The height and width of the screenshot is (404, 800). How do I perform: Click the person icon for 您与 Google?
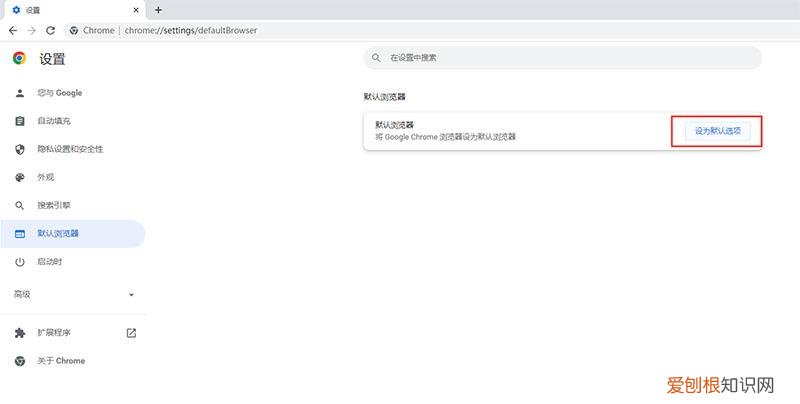tap(20, 93)
